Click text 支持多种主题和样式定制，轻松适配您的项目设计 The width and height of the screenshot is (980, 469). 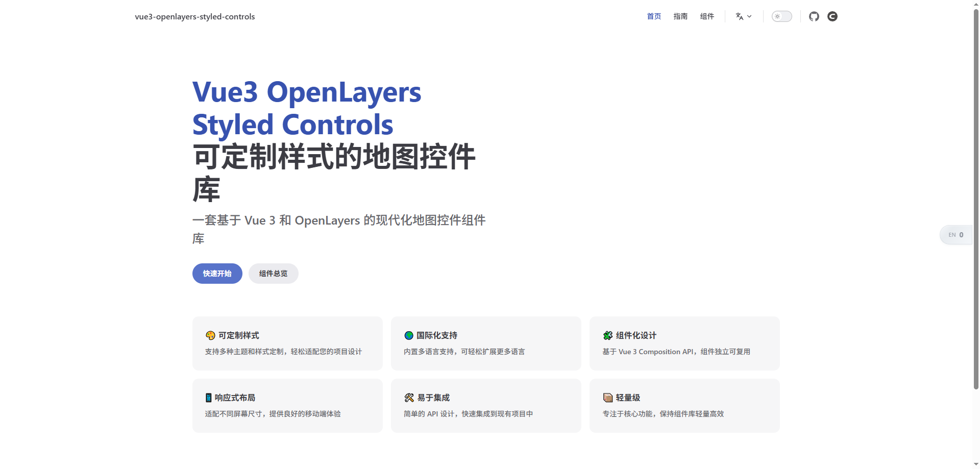[283, 352]
